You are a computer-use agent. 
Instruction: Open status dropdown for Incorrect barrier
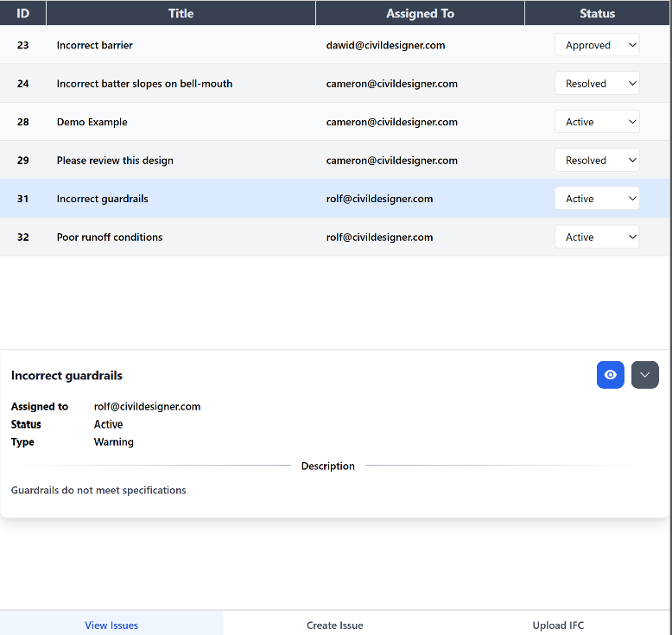coord(597,46)
